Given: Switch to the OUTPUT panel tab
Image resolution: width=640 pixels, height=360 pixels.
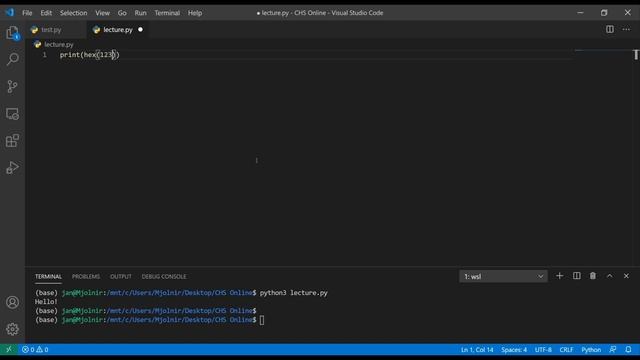Looking at the screenshot, I should coord(121,276).
